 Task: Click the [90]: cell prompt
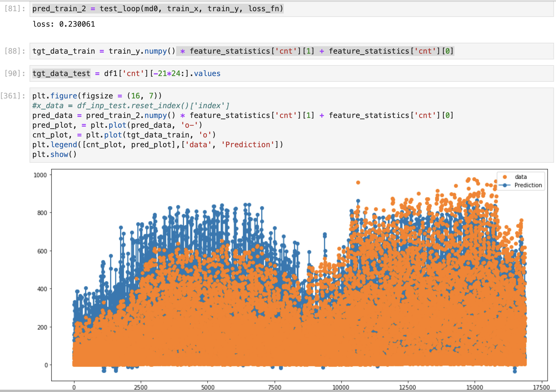tap(15, 73)
